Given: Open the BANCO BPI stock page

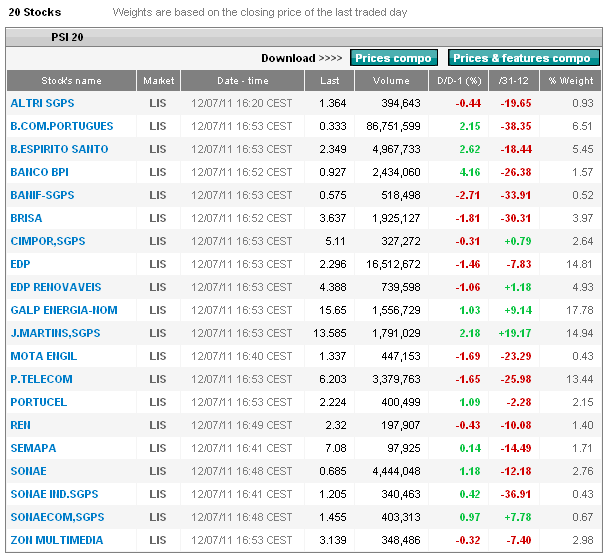Looking at the screenshot, I should pyautogui.click(x=39, y=172).
